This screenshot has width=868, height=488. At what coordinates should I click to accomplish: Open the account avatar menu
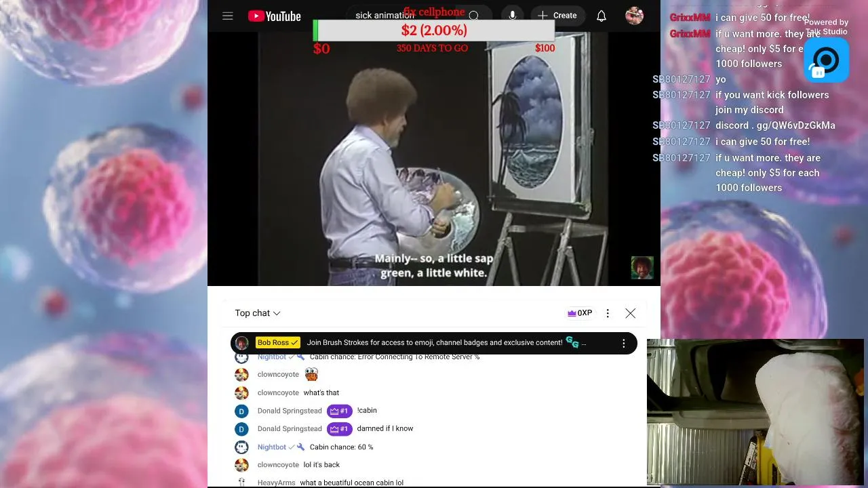click(x=635, y=16)
